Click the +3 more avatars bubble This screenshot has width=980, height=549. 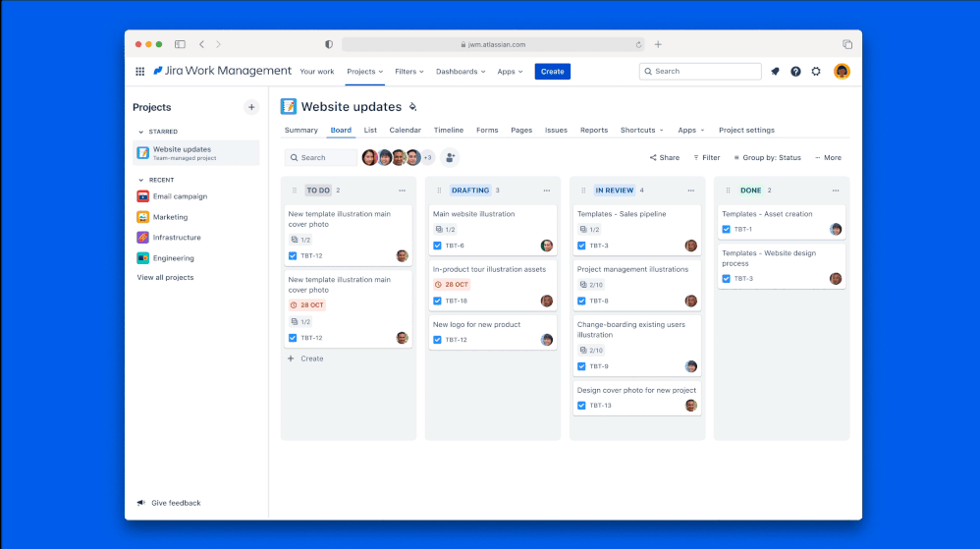coord(427,157)
